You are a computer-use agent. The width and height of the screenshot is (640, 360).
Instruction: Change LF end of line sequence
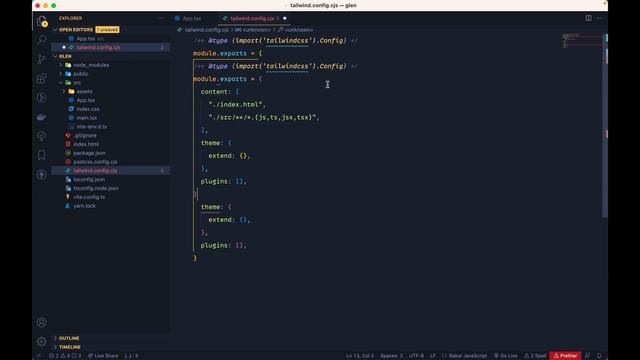433,356
